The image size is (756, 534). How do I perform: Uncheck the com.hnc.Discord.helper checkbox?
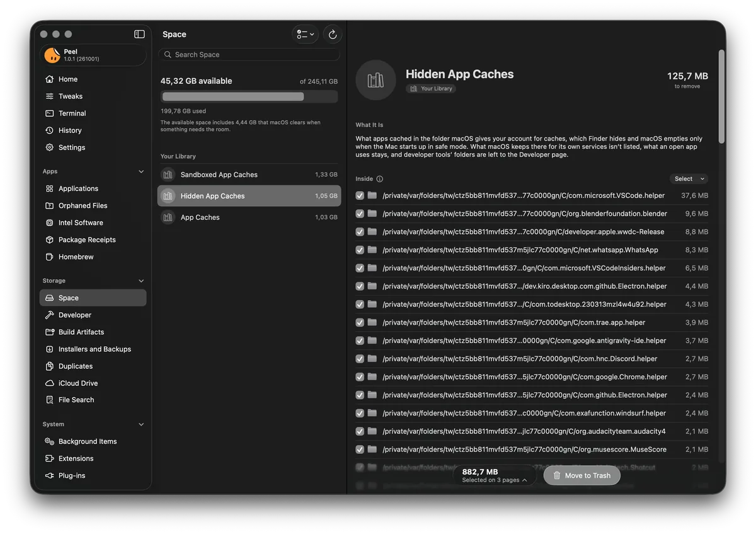(360, 359)
